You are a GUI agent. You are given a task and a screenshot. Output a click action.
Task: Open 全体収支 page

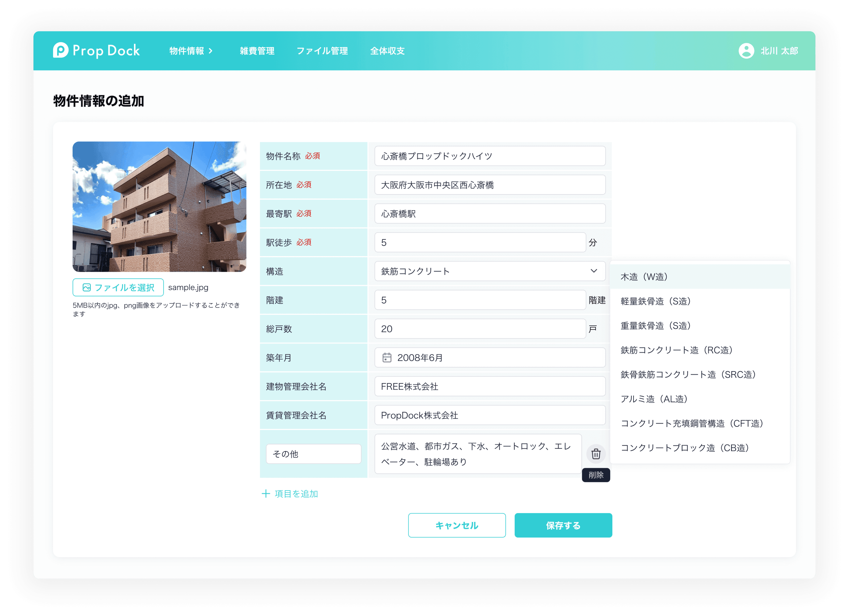click(387, 51)
